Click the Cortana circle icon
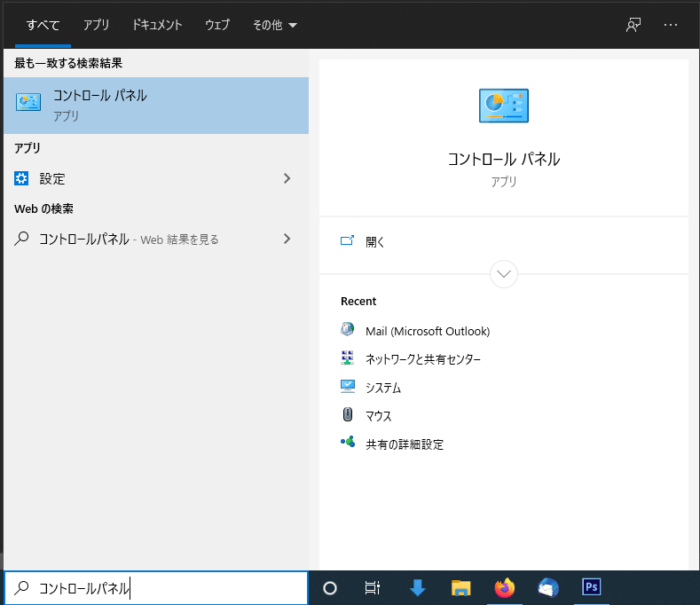700x605 pixels. coord(330,587)
